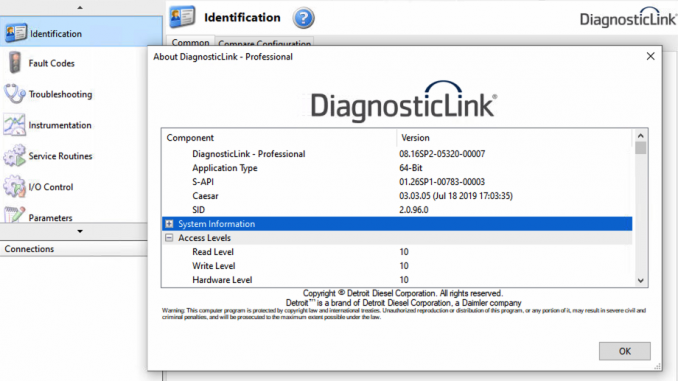Click the component list scrollbar thumb
Viewport: 678px width, 381px height.
tap(641, 148)
